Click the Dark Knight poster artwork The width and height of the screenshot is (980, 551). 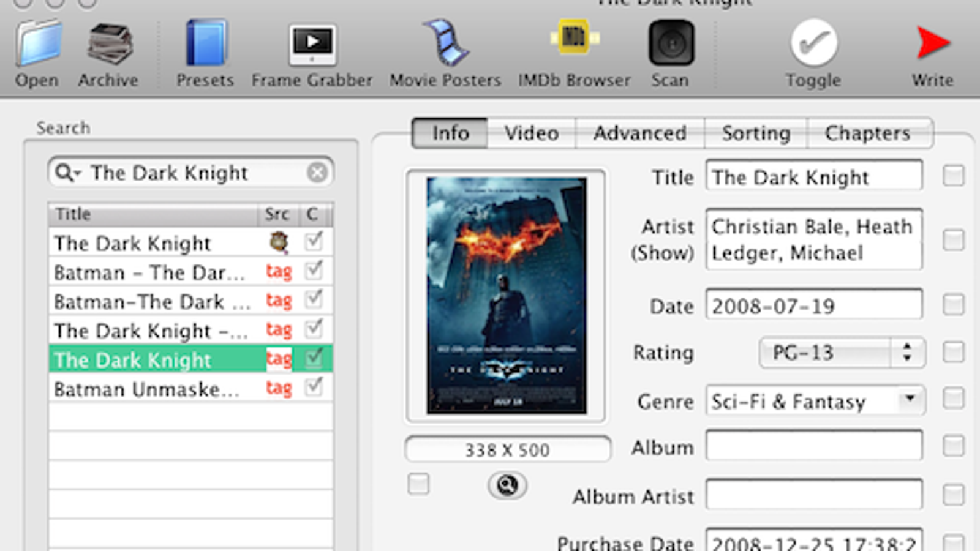(x=507, y=296)
